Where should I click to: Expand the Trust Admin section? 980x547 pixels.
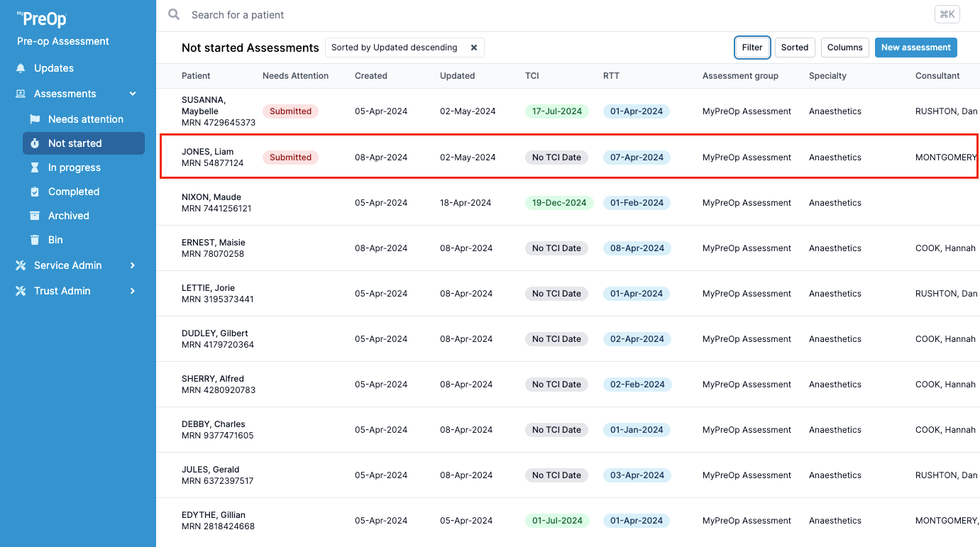(132, 291)
